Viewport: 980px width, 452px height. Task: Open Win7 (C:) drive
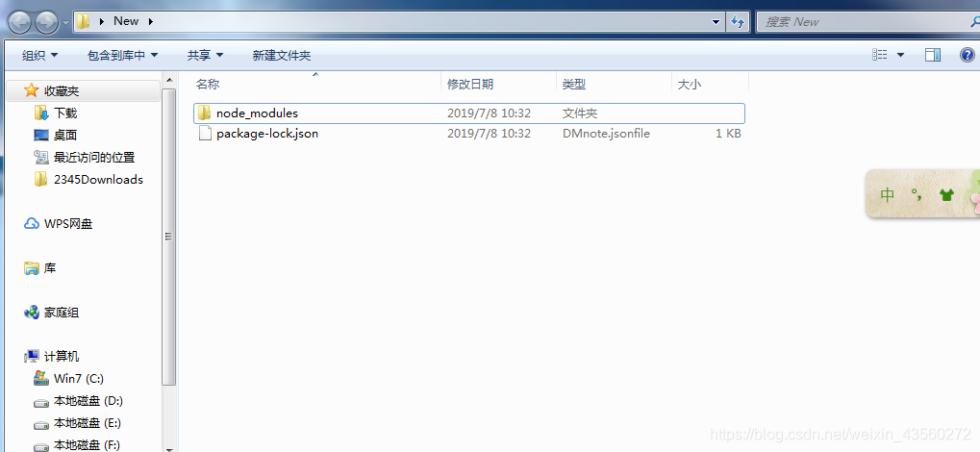click(79, 378)
